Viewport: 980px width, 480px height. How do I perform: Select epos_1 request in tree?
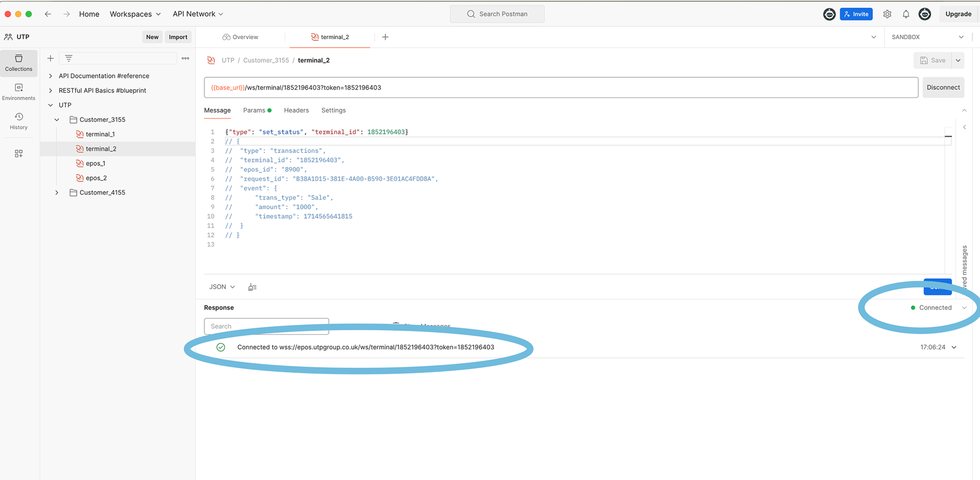click(95, 163)
